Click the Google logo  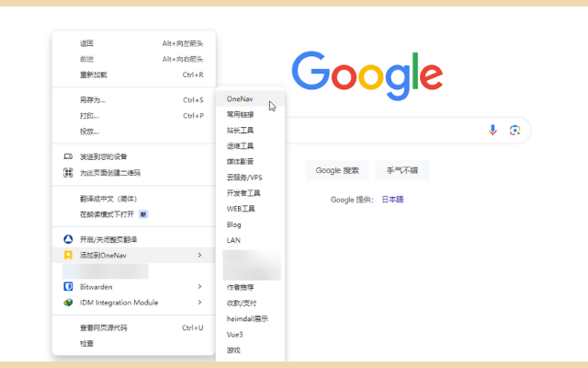click(x=367, y=75)
